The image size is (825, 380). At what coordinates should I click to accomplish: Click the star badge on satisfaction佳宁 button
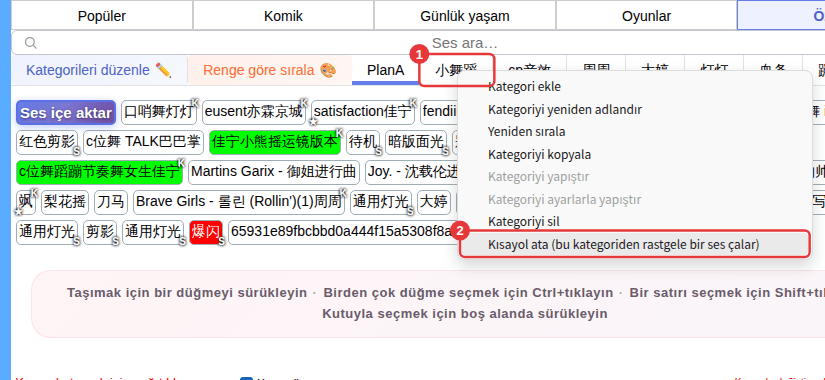point(314,122)
